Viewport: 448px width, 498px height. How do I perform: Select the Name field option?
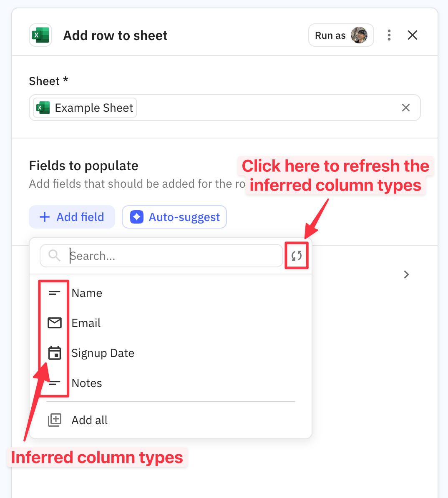(87, 293)
